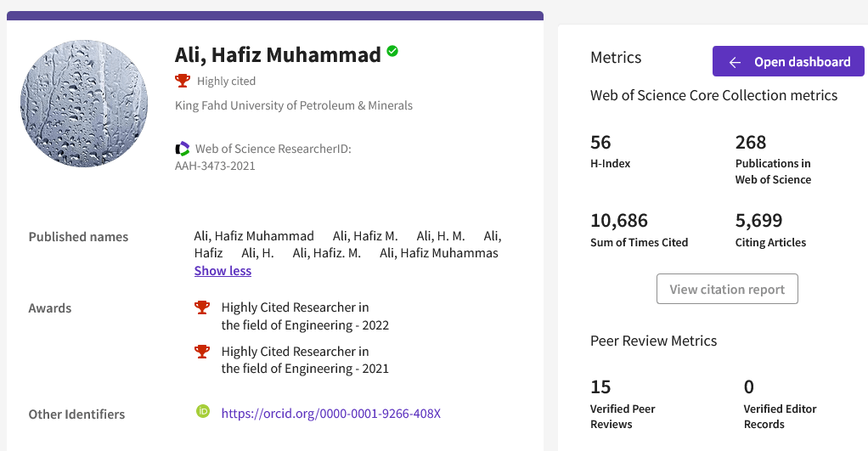Click the Highly cited trophy icon
868x451 pixels.
[183, 82]
